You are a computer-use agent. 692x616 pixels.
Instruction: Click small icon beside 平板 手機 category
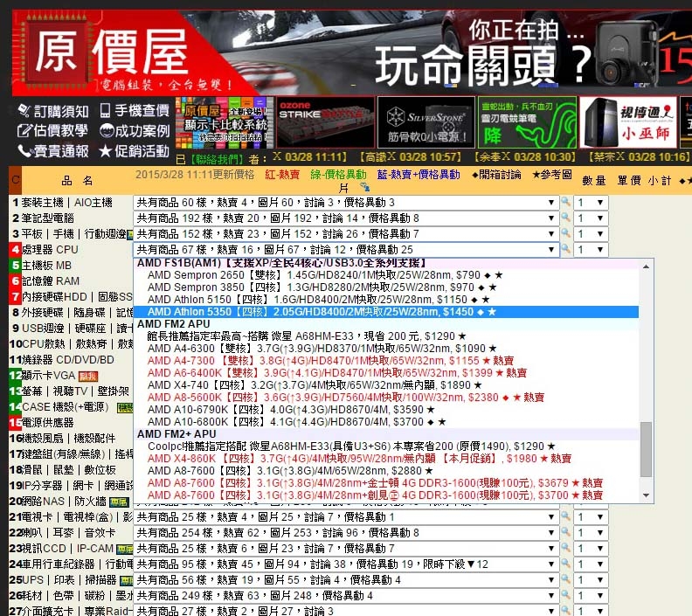129,235
